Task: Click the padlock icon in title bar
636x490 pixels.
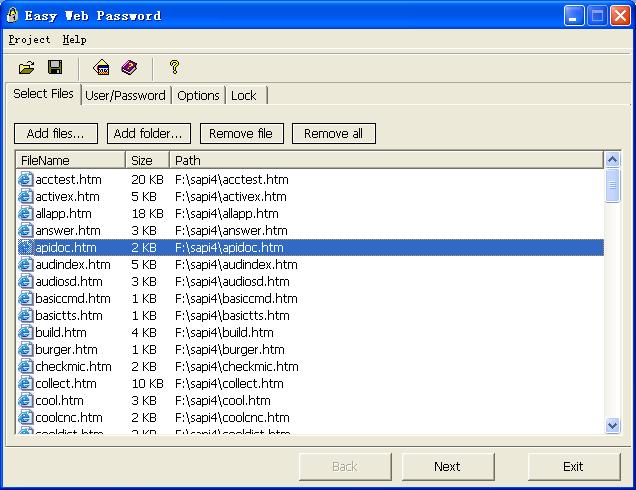Action: (x=13, y=15)
